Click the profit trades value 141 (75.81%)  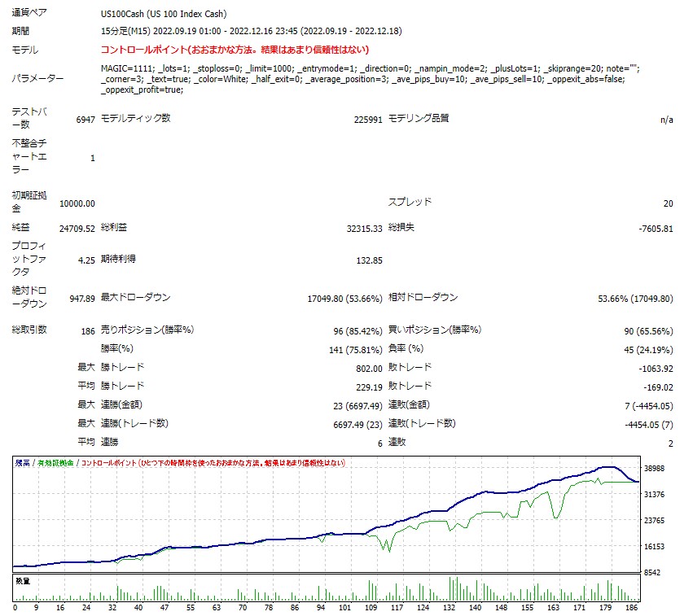[355, 350]
